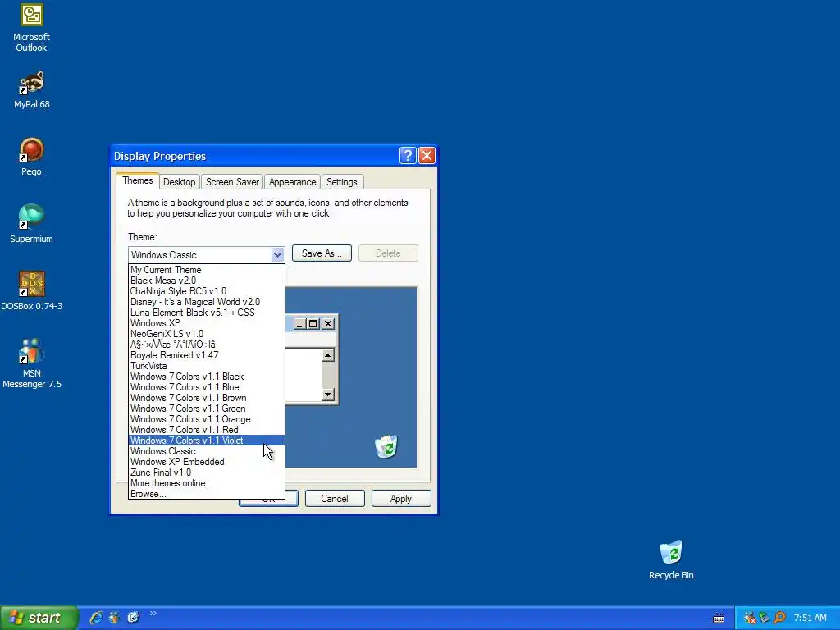Screen dimensions: 840x630
Task: Choose Disney - It's a Magical World v2.0
Action: 207,302
